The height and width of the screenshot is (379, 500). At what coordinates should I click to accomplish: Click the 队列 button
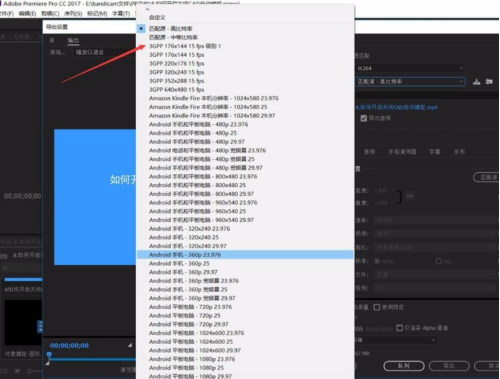pos(404,366)
